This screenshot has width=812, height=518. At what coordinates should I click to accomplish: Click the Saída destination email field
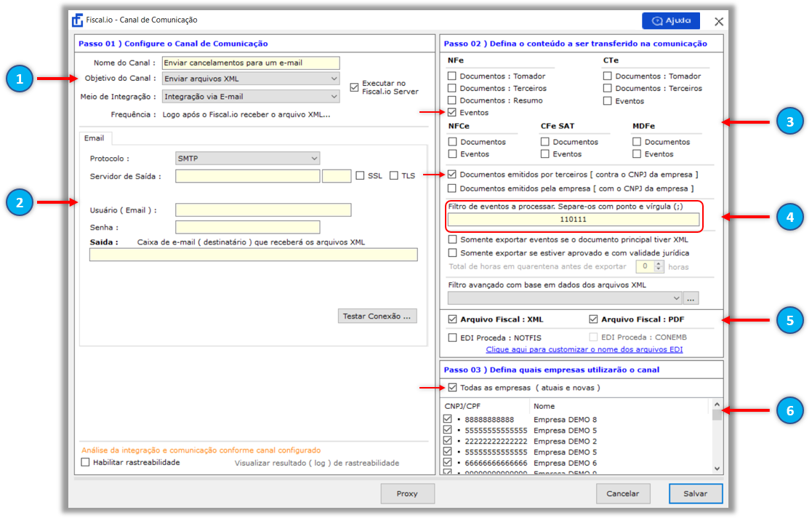click(x=253, y=255)
